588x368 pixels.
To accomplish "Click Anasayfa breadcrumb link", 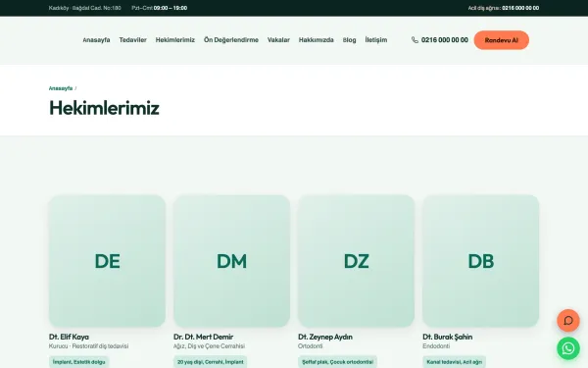I will 61,88.
